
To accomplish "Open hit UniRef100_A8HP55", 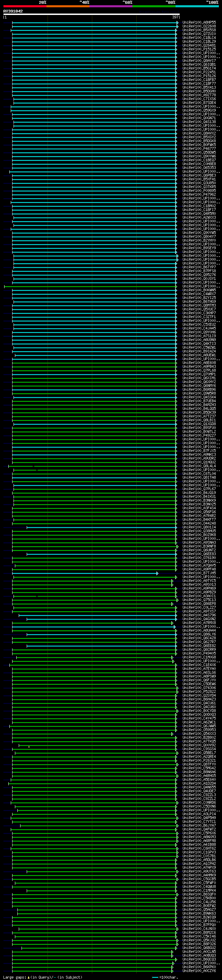I will [199, 23].
